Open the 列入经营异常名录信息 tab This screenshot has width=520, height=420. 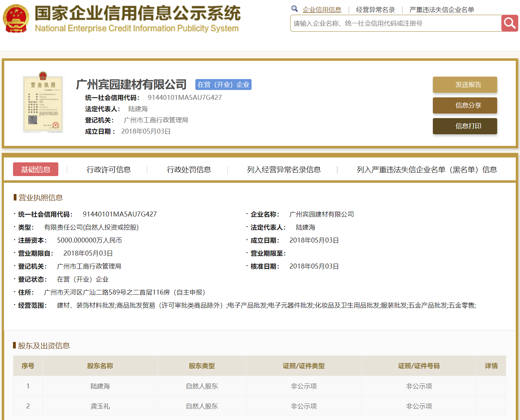click(x=284, y=170)
